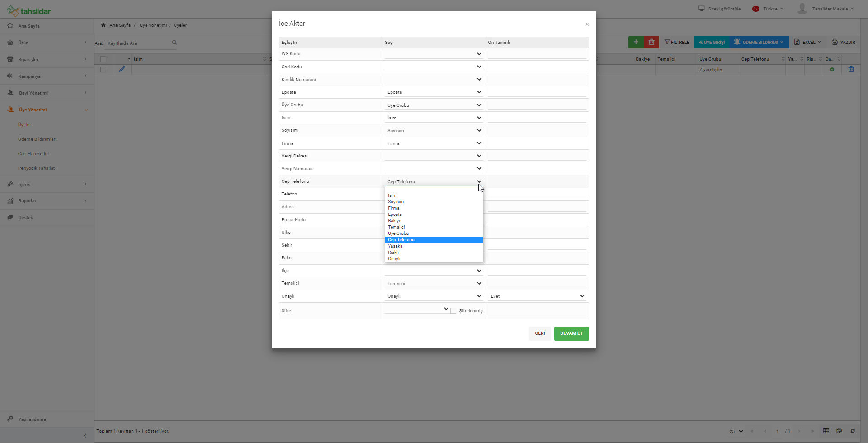Open the Tahsildar Makale user menu
Viewport: 868px width, 443px height.
(826, 9)
